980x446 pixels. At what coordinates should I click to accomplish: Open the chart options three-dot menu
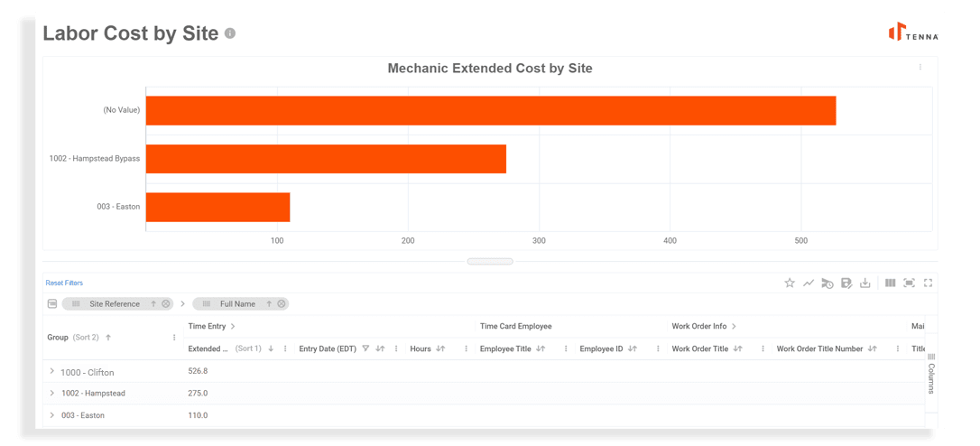click(x=920, y=67)
